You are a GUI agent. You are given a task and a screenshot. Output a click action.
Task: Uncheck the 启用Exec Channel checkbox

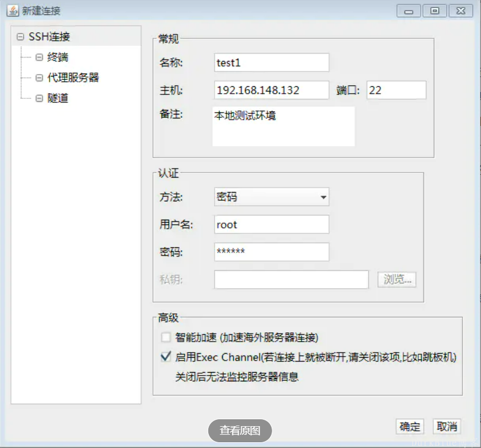pos(166,357)
